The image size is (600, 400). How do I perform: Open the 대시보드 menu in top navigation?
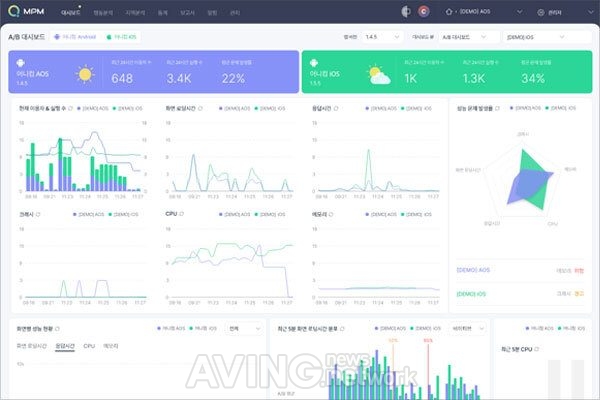71,12
